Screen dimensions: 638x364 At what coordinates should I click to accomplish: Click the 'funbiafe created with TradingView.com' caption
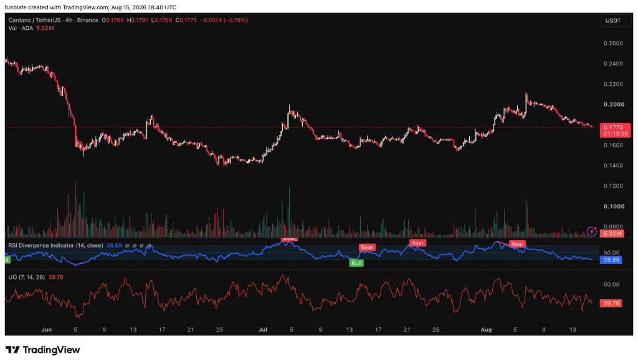(x=57, y=7)
